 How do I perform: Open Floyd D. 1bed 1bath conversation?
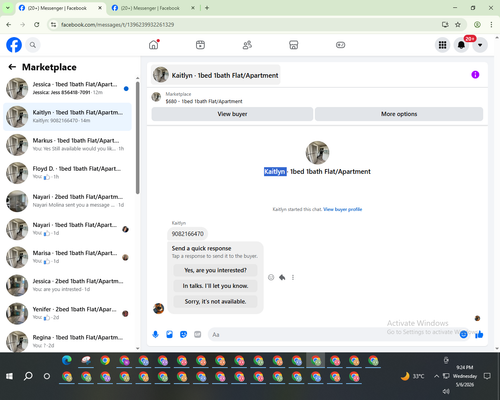click(67, 173)
